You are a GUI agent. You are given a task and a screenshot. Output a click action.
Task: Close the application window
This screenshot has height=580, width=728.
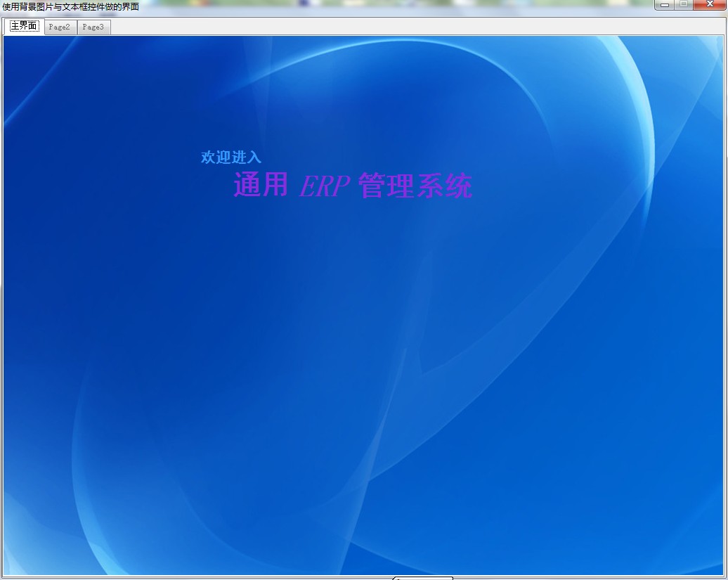pyautogui.click(x=710, y=5)
